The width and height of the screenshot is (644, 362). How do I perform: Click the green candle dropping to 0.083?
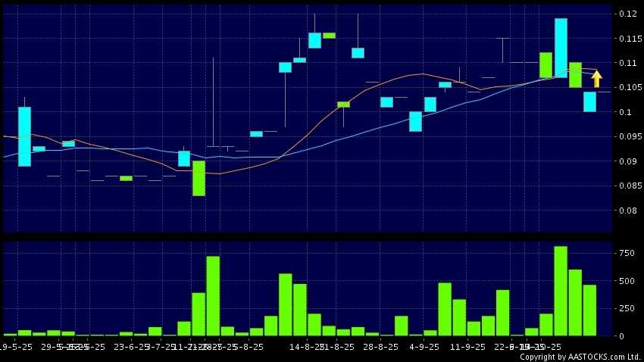[x=199, y=178]
